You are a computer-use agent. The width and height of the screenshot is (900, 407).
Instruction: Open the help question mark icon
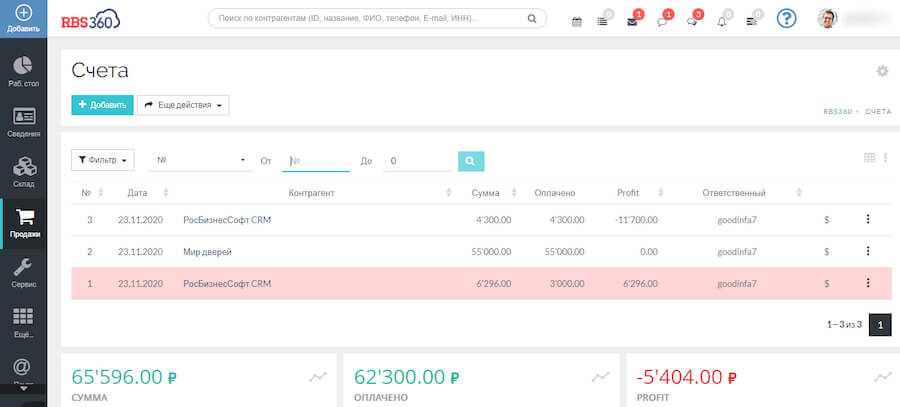click(x=786, y=19)
